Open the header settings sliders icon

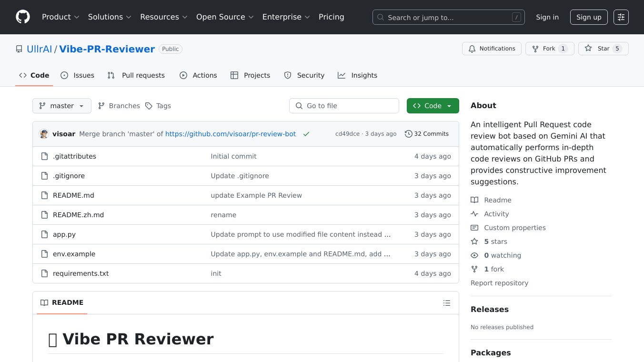tap(621, 17)
